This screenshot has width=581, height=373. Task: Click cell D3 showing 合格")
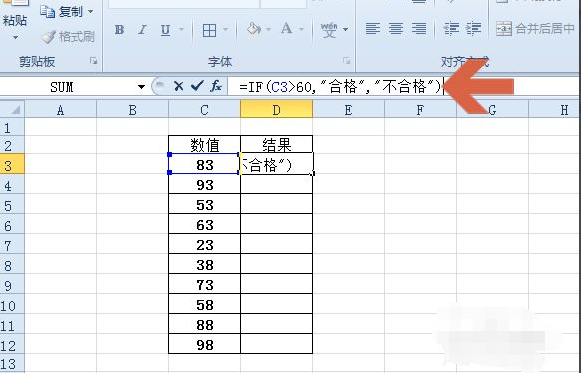point(276,164)
